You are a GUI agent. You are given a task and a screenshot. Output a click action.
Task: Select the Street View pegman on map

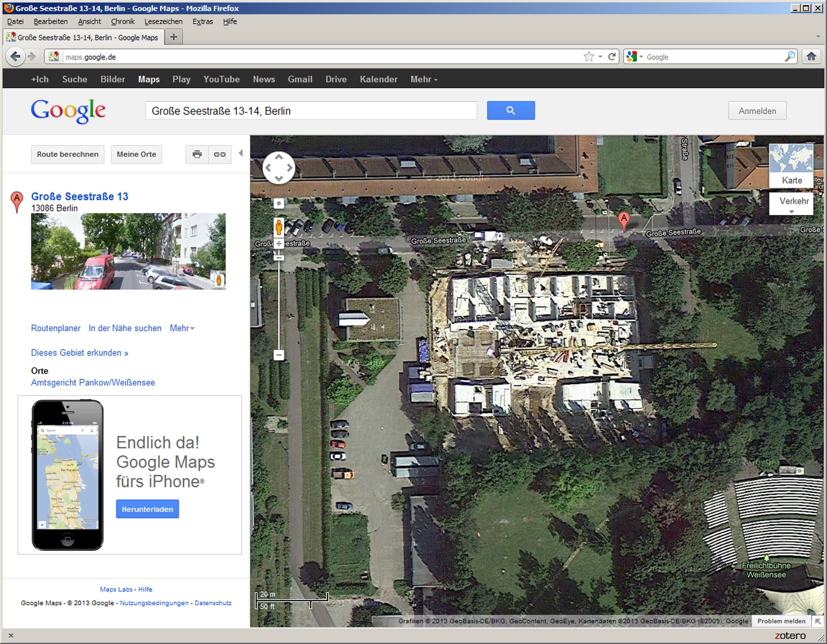279,227
